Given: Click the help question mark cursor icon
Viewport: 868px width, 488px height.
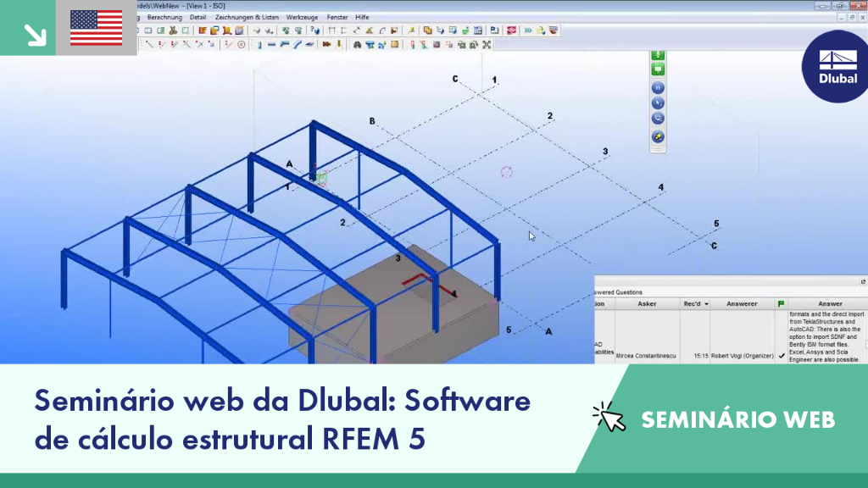Looking at the screenshot, I should point(314,30).
